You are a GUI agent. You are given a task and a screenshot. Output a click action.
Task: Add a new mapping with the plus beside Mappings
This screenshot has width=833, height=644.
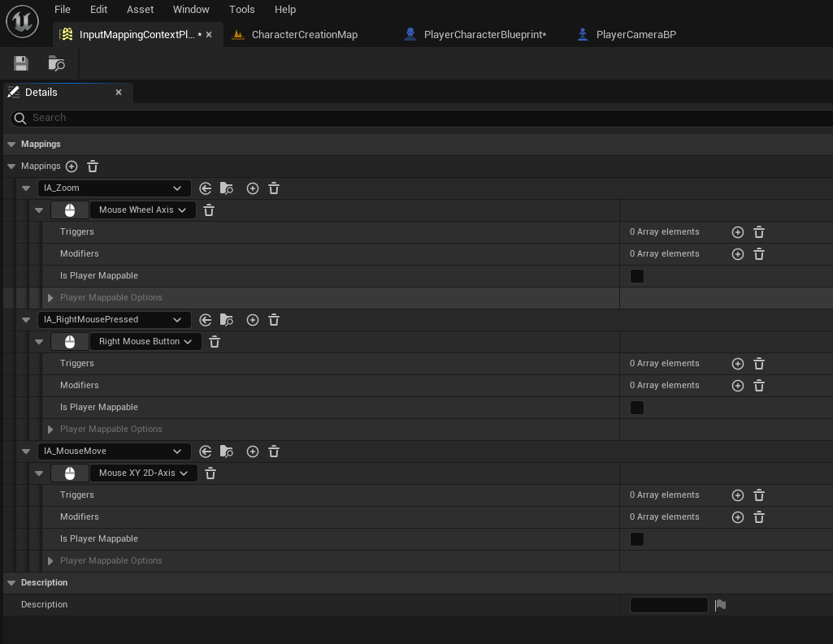click(x=72, y=166)
